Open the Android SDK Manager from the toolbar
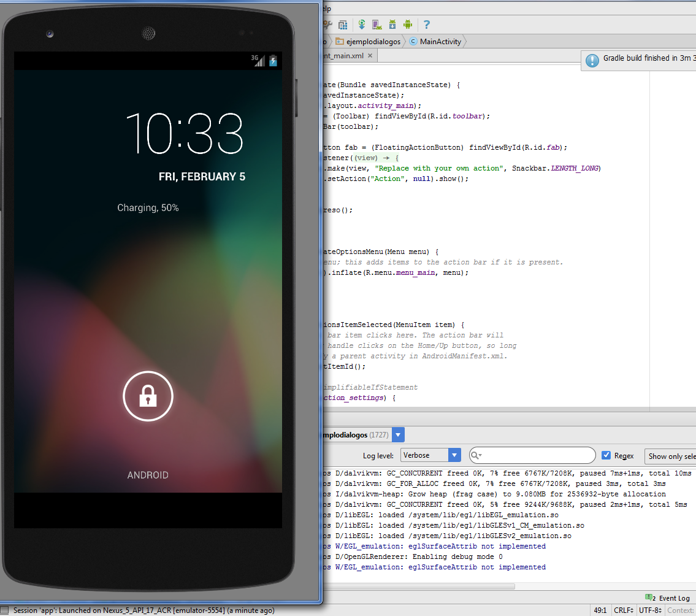The width and height of the screenshot is (696, 616). pyautogui.click(x=393, y=25)
